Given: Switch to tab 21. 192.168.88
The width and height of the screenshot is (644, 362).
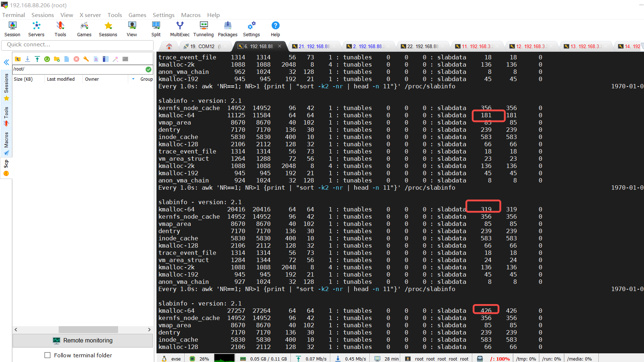Looking at the screenshot, I should 314,46.
